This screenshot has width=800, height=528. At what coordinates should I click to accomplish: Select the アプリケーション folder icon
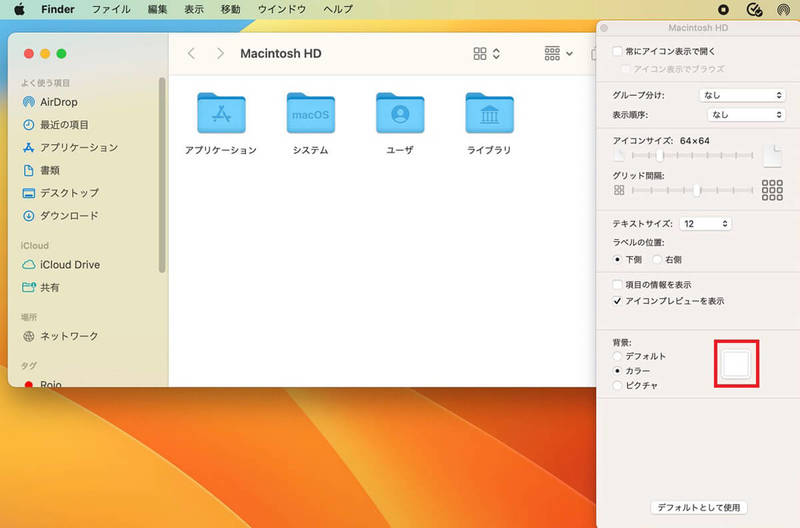(x=221, y=113)
